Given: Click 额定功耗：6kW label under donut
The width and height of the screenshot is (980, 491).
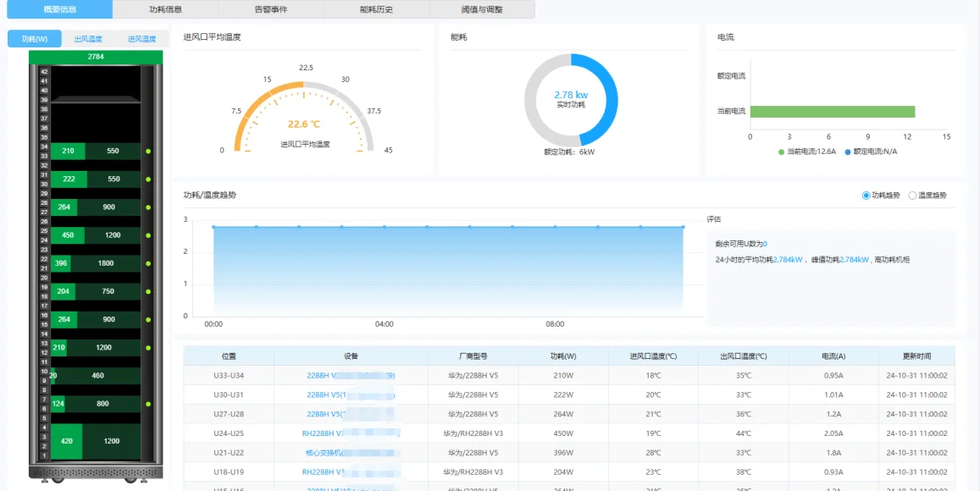Looking at the screenshot, I should click(568, 152).
